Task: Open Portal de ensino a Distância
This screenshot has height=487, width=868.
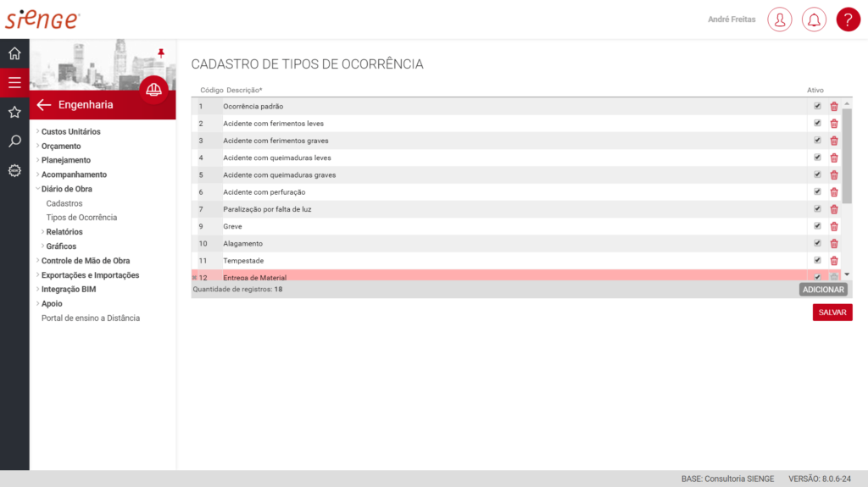Action: click(91, 318)
